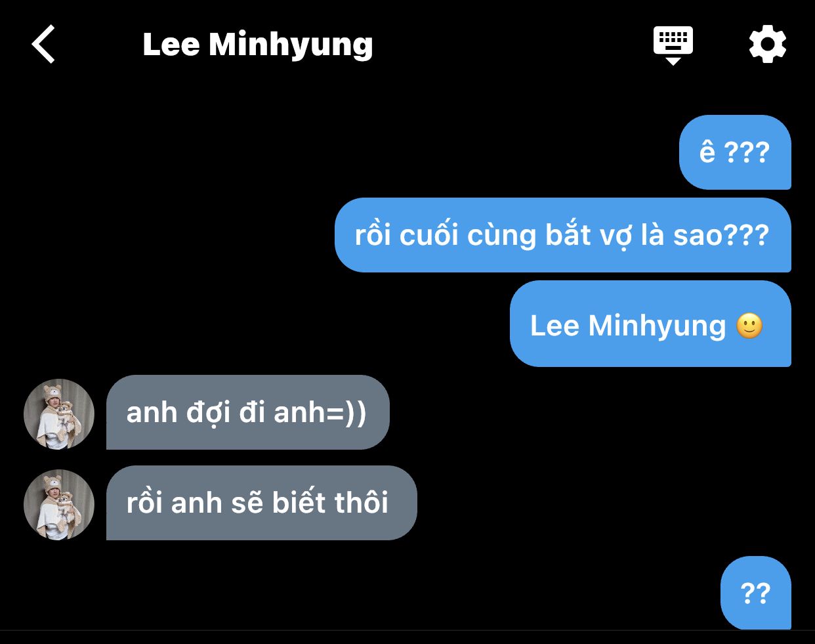Open the avatar beside 'rồi anh sẽ biết thôi'

pyautogui.click(x=59, y=505)
